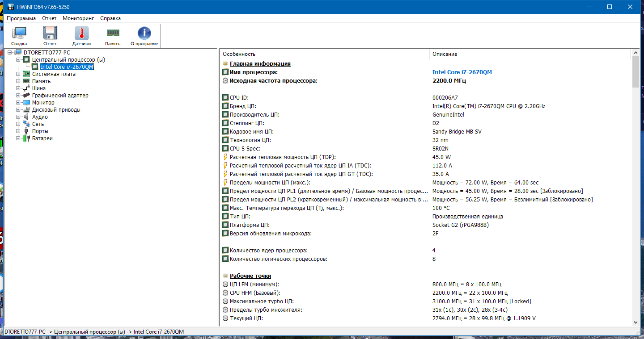This screenshot has height=339, width=644.
Task: Select the CPU S-Spec row
Action: 426,149
